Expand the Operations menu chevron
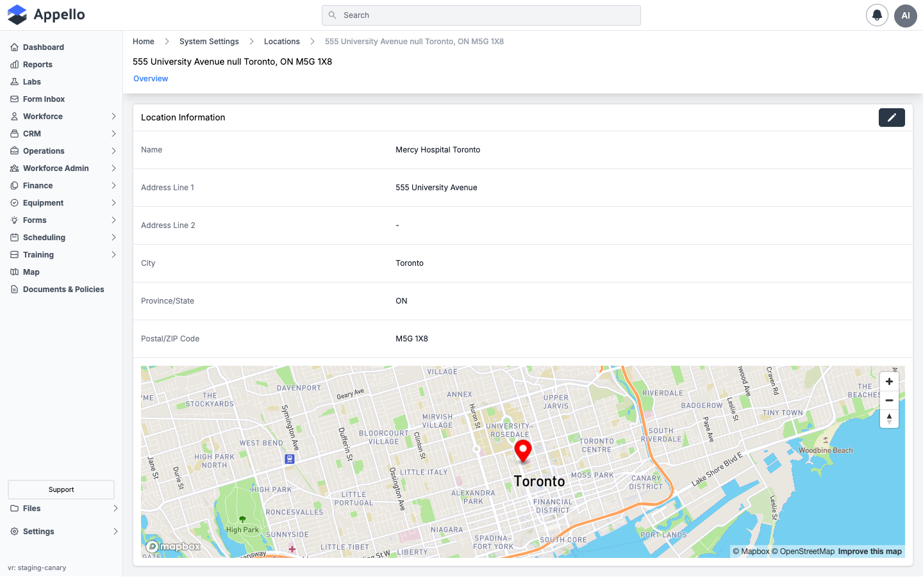 pos(113,151)
